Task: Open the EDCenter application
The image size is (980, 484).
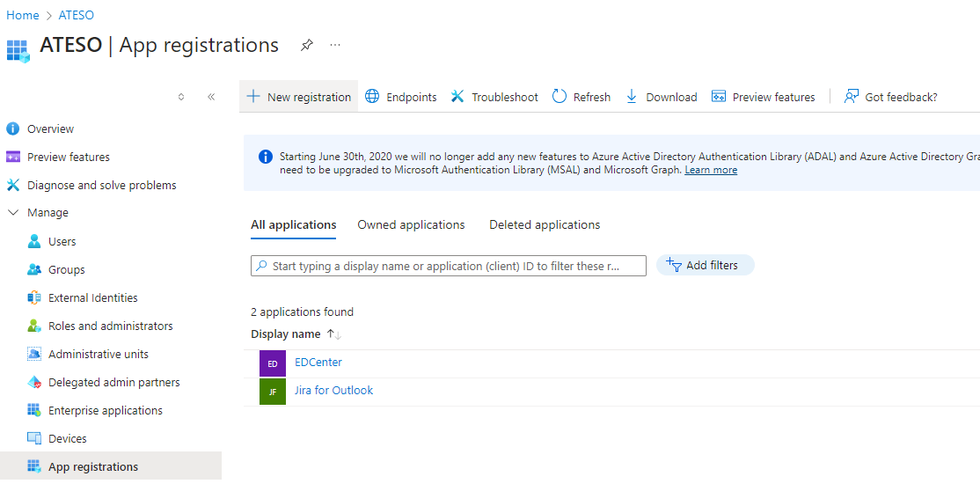Action: point(318,363)
